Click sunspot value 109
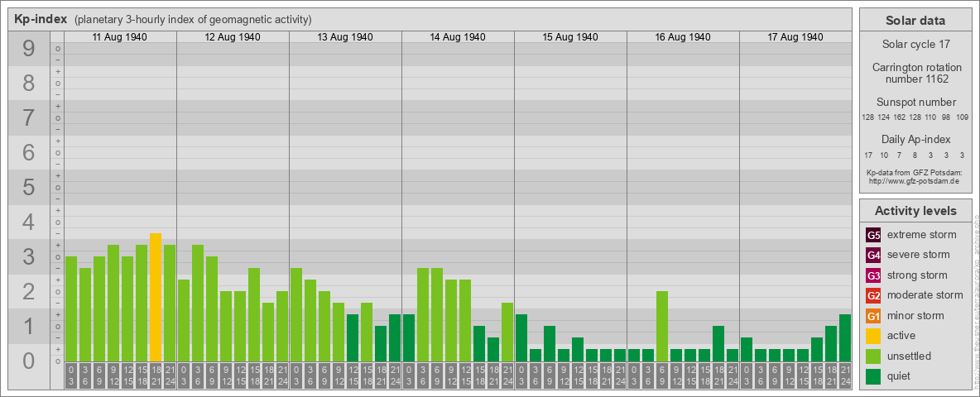 pyautogui.click(x=963, y=117)
